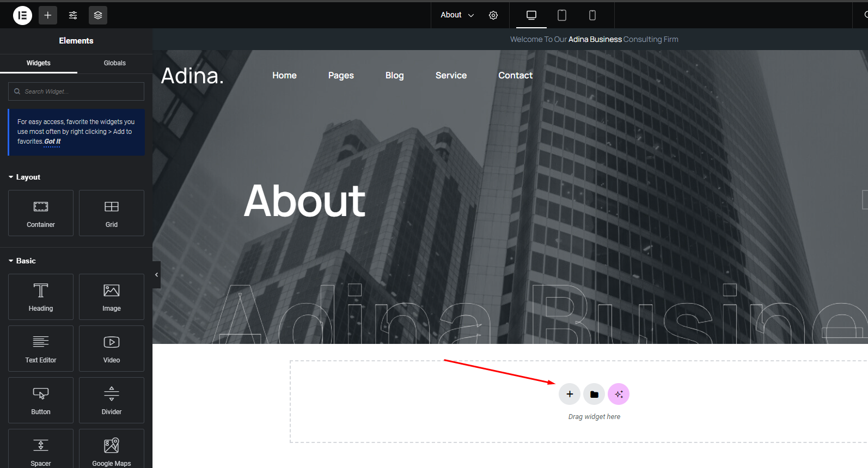This screenshot has width=868, height=468.
Task: Choose the Video widget
Action: [112, 348]
